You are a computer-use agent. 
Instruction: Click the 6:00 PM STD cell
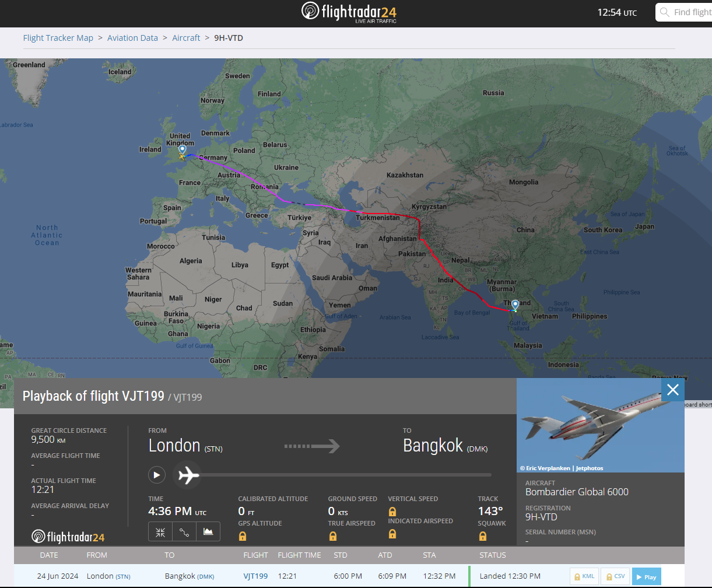pyautogui.click(x=349, y=576)
